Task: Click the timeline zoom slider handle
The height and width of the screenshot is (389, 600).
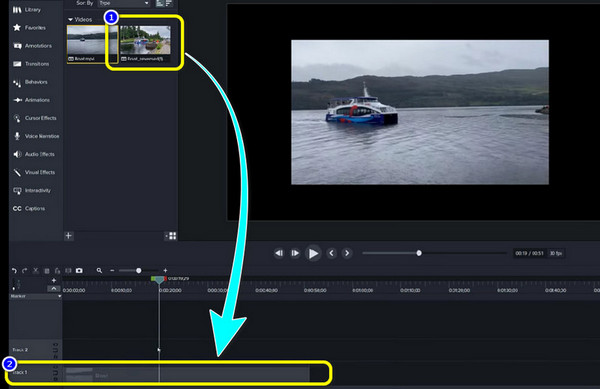Action: (x=139, y=270)
